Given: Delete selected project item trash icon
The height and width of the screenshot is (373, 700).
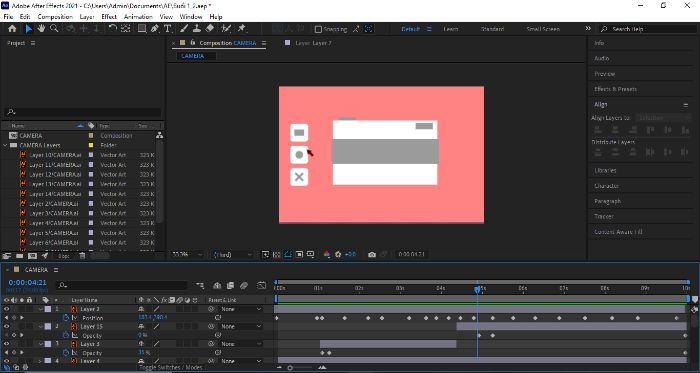Looking at the screenshot, I should coord(82,256).
